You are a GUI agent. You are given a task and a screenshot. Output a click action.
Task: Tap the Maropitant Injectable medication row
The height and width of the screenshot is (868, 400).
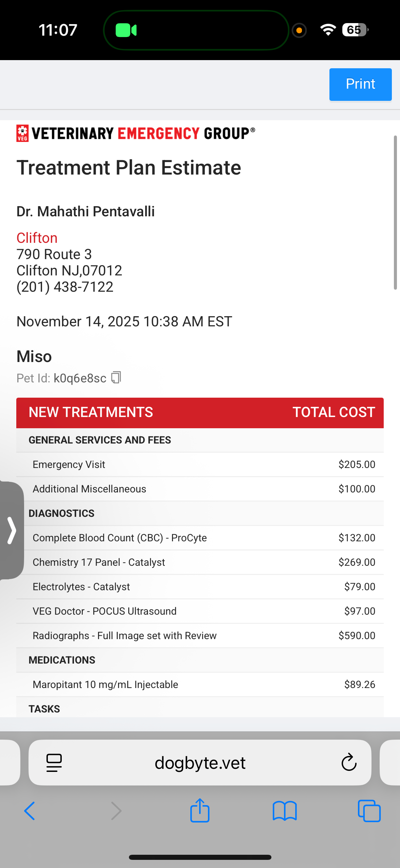click(x=200, y=685)
